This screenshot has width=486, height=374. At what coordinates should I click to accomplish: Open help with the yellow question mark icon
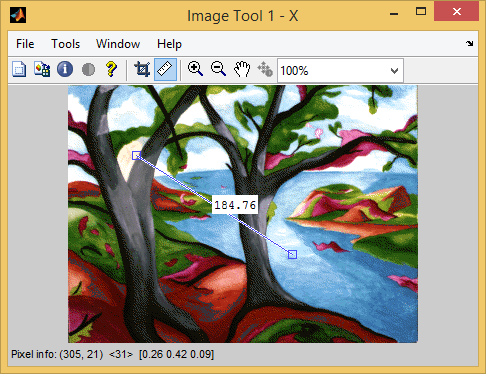tap(111, 69)
